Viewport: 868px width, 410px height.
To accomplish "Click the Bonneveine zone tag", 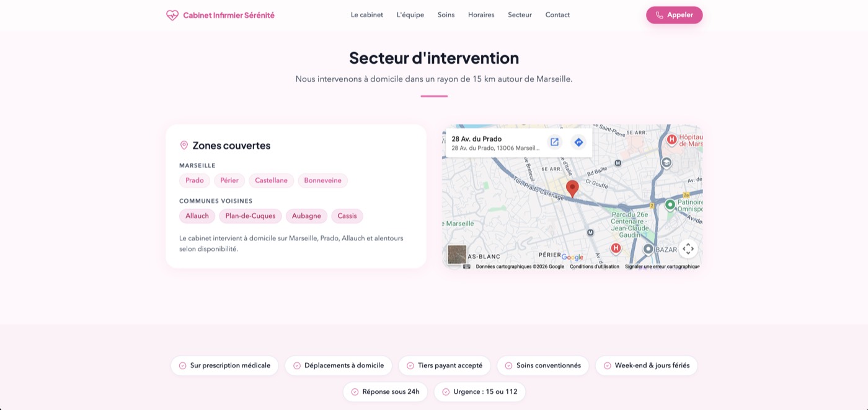I will [322, 180].
